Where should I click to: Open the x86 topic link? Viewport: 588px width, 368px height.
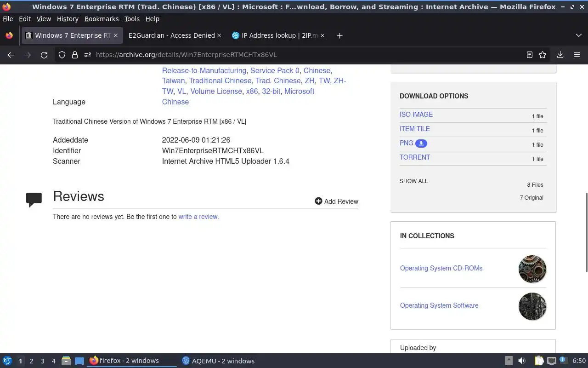click(x=252, y=92)
